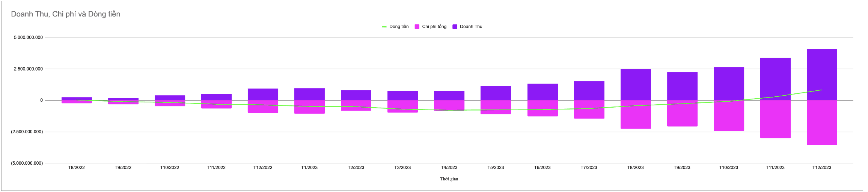Select the pink Chi phí bar for T11/2023
Screen dimensions: 868x192
tap(775, 119)
